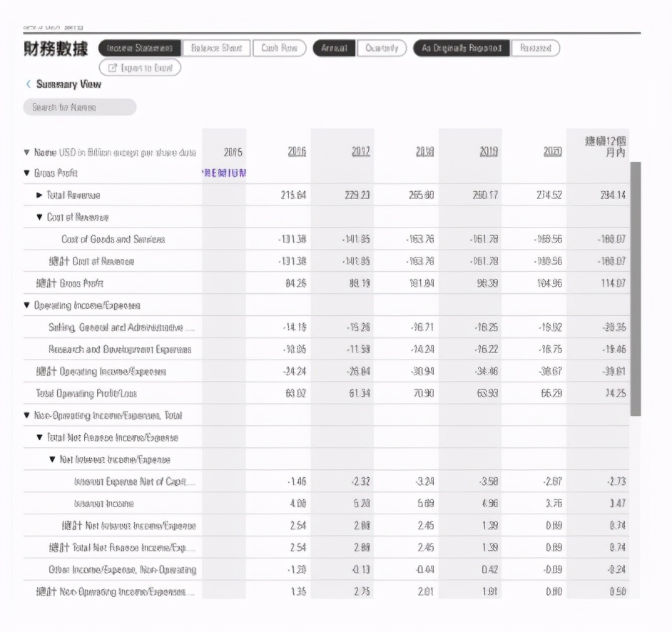Expand the Total Revenue row
The height and width of the screenshot is (632, 672).
tap(39, 195)
